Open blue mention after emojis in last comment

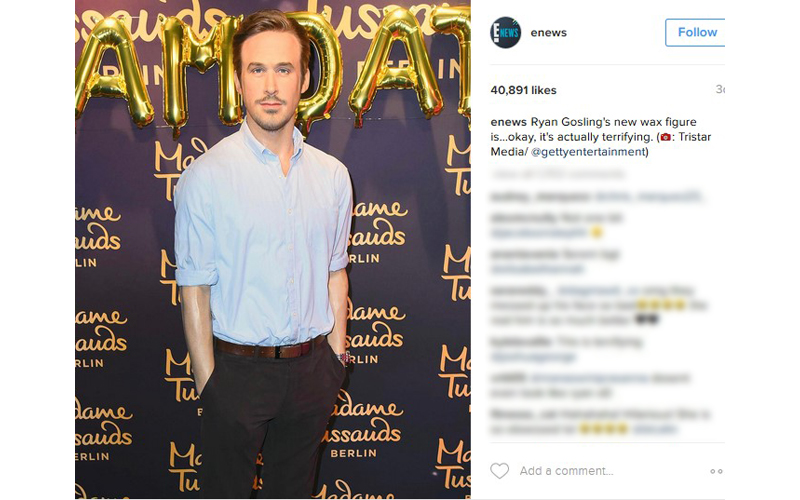tap(655, 429)
